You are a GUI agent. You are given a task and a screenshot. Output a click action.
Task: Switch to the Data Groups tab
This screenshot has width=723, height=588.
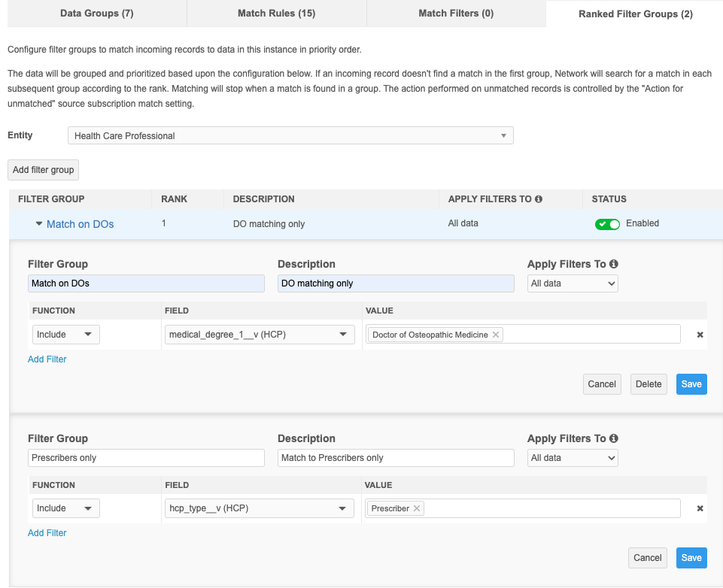(96, 14)
